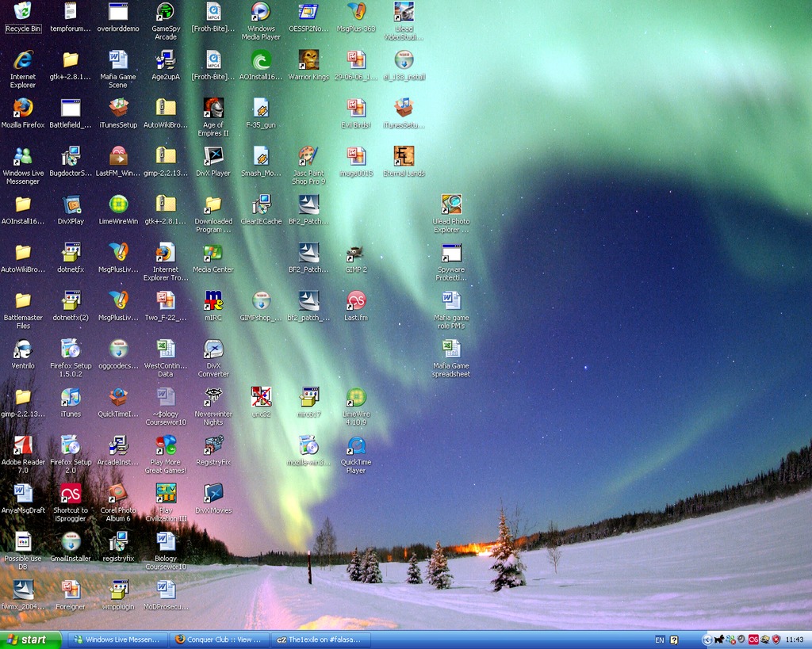Select the GIMP 2 desktop icon

click(x=355, y=254)
